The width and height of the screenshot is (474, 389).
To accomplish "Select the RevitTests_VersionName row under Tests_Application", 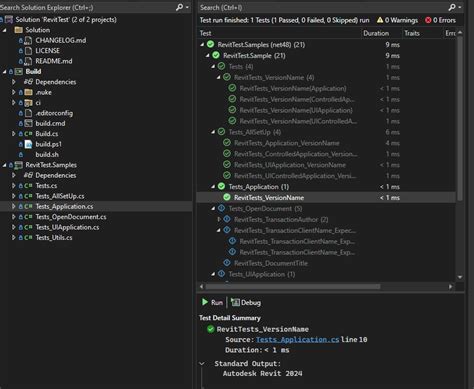I will pyautogui.click(x=326, y=197).
